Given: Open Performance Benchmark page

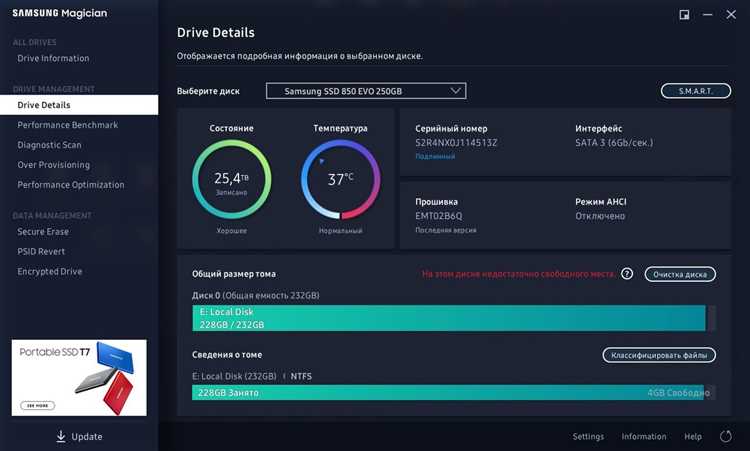Looking at the screenshot, I should point(67,125).
